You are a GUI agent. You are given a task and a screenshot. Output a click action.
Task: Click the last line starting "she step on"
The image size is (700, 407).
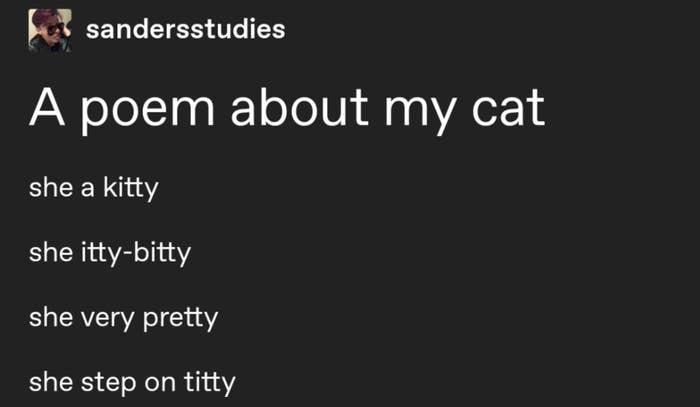132,383
